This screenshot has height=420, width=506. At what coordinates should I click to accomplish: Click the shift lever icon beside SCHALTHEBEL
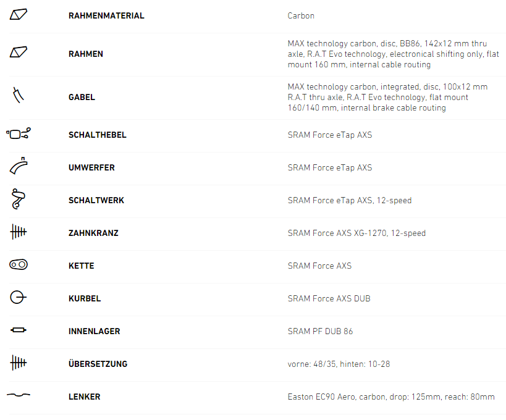19,134
